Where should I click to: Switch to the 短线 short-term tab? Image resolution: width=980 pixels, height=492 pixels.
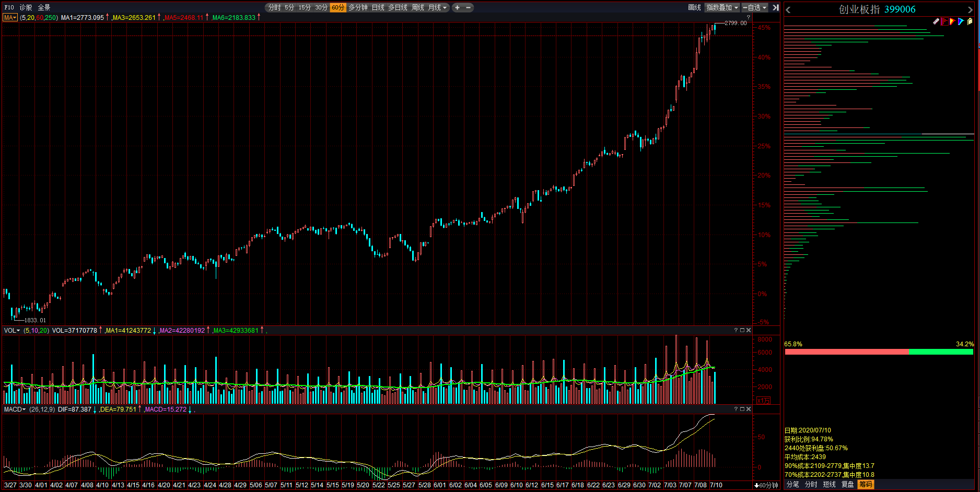(x=830, y=484)
